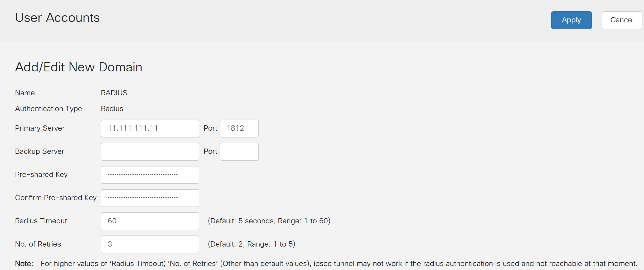Click the Authentication Type label
Image resolution: width=644 pixels, height=270 pixels.
point(49,109)
